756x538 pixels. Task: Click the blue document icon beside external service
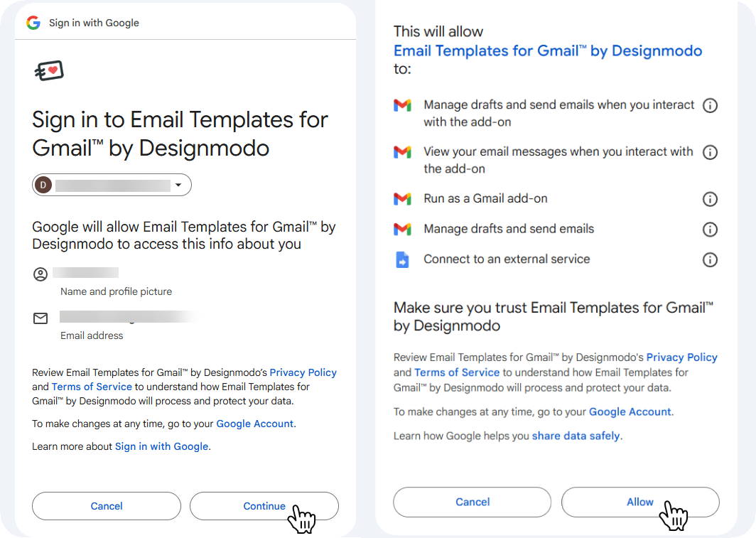402,260
